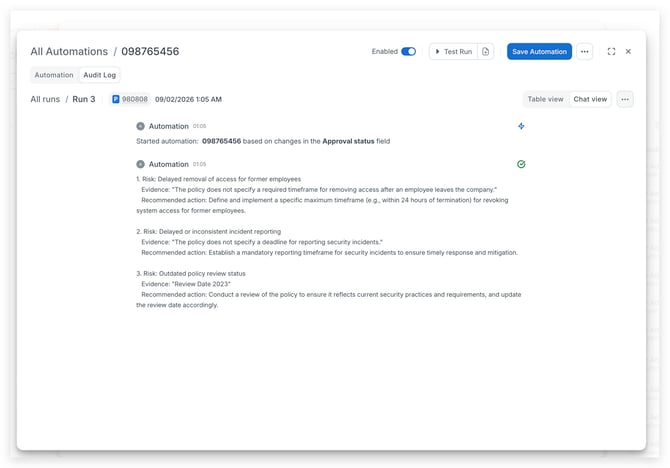Image resolution: width=670 pixels, height=468 pixels.
Task: Go back to All runs
Action: click(x=45, y=99)
